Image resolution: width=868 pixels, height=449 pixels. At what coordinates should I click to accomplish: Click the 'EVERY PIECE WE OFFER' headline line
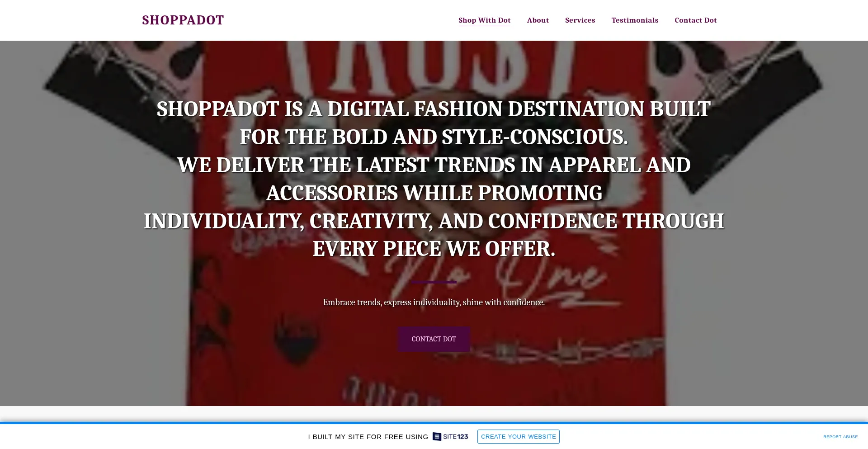434,249
